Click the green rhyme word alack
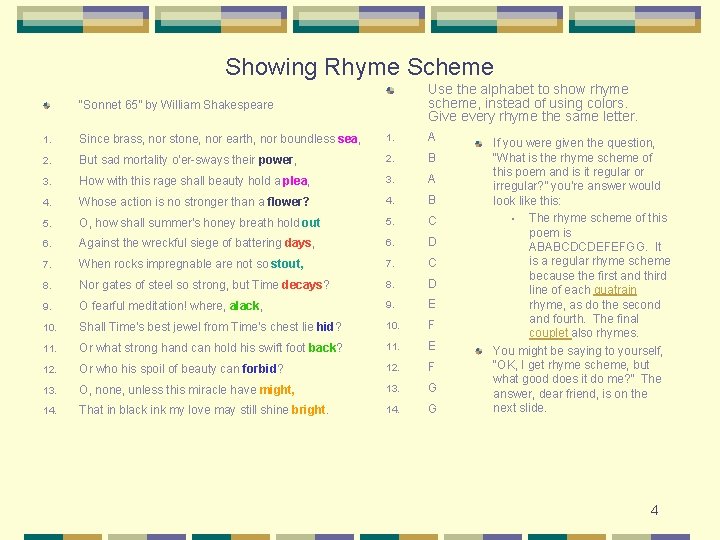 coord(245,306)
